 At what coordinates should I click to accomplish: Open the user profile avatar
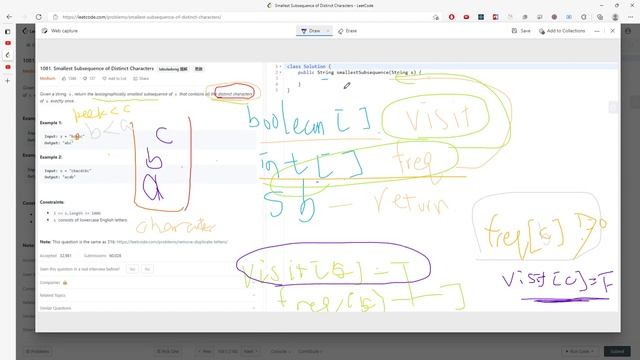(x=615, y=17)
